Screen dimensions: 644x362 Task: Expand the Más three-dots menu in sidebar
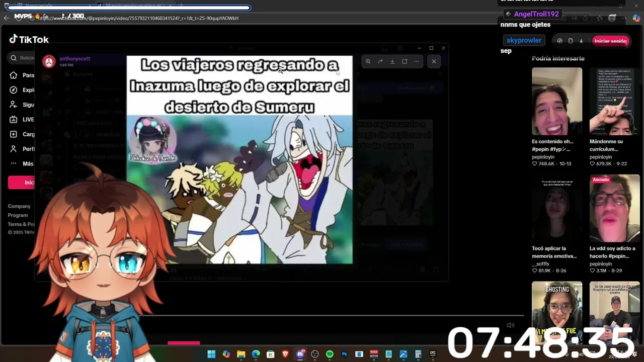point(13,163)
